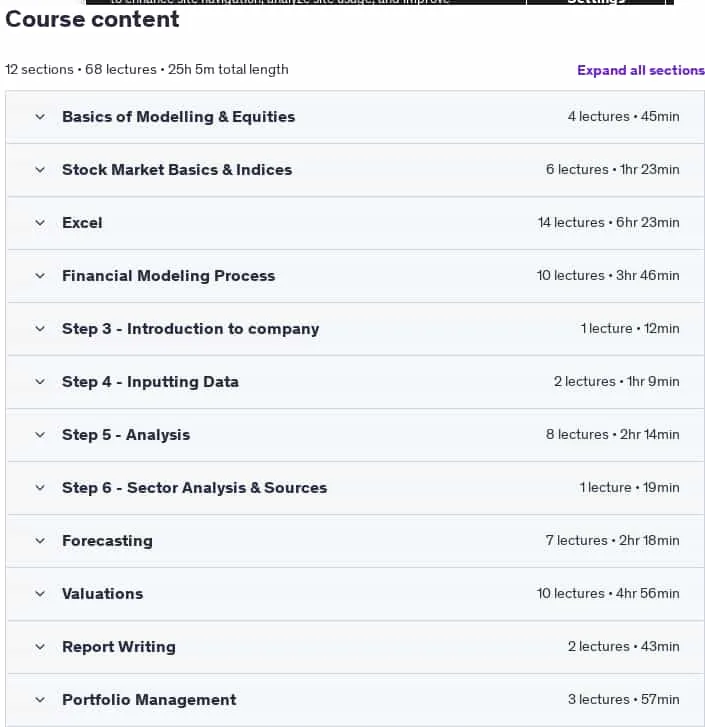Open the Financial Modeling Process chevron
The height and width of the screenshot is (727, 705).
40,276
